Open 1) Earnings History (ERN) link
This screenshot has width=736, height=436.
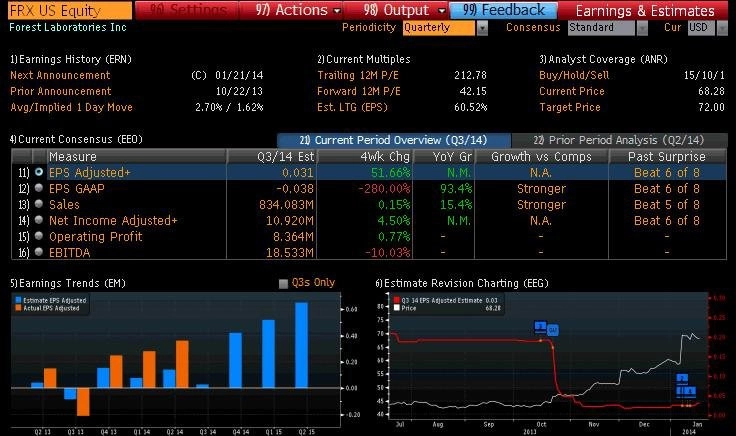(70, 59)
